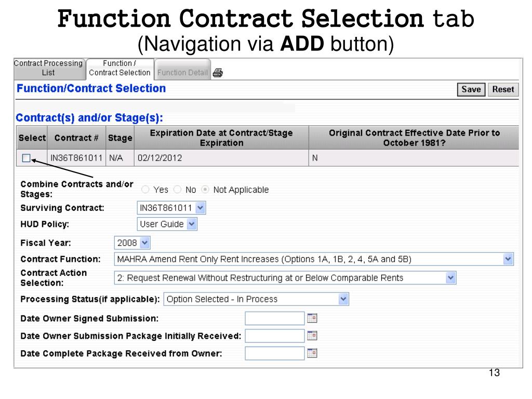Switch to Contract Processing List tab
Image resolution: width=532 pixels, height=399 pixels.
48,68
